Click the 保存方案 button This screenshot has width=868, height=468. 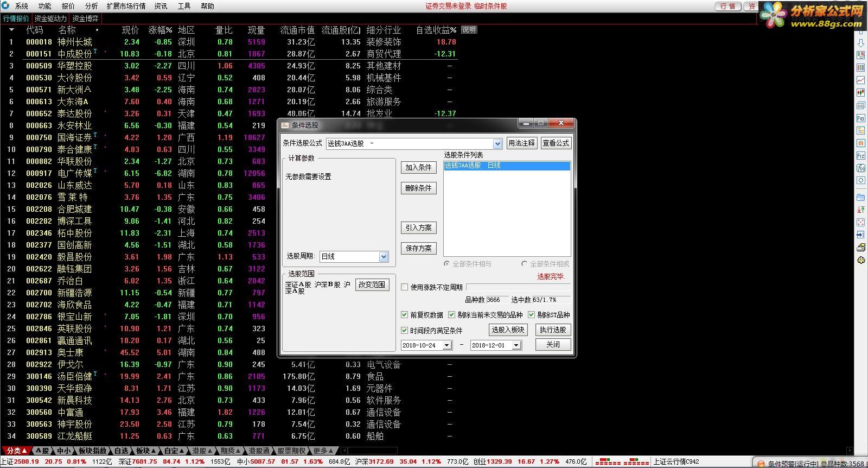pos(419,248)
